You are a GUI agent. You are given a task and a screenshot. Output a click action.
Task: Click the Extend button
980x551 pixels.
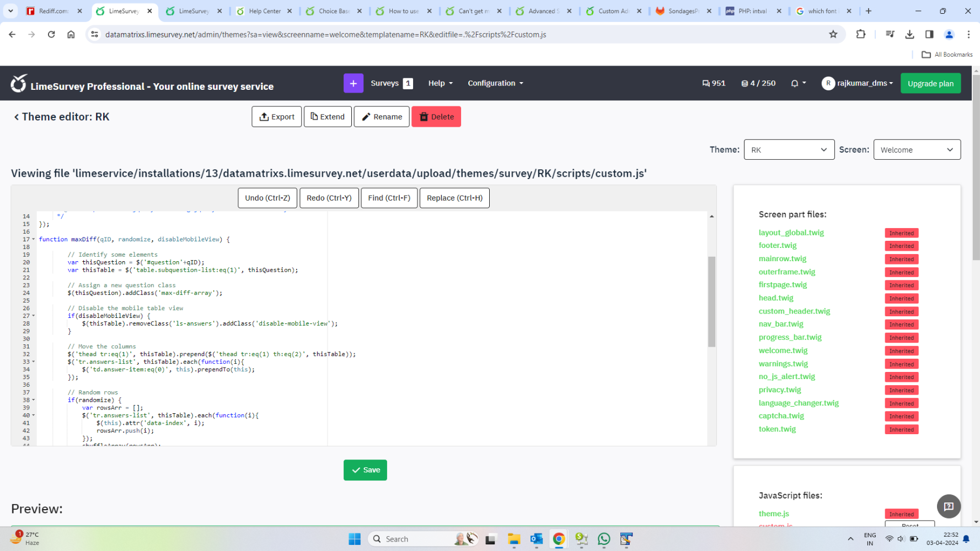pos(328,117)
